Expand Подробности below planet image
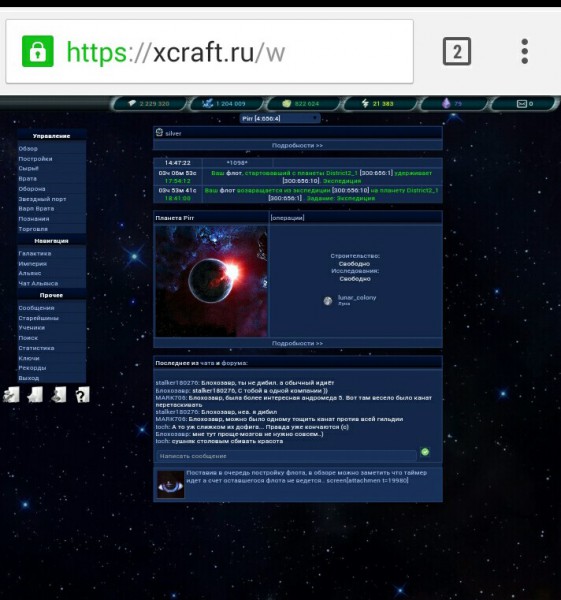The height and width of the screenshot is (600, 561). pyautogui.click(x=297, y=343)
